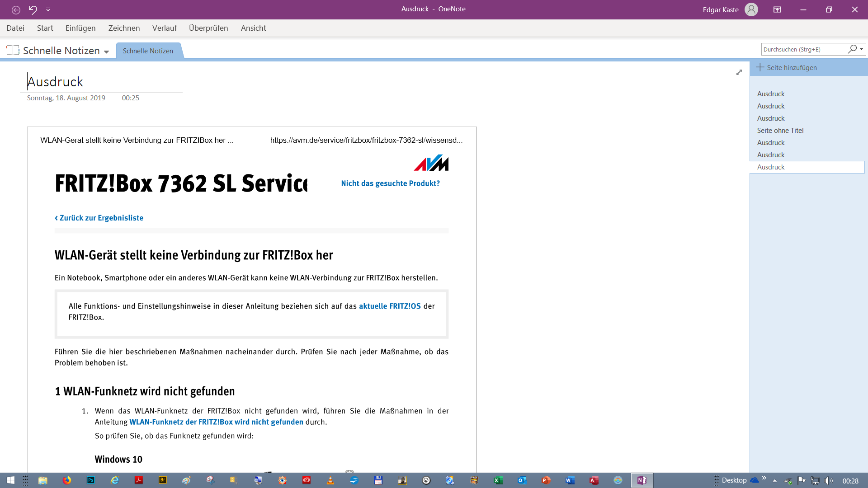Open the Ribbon Display Options icon
The width and height of the screenshot is (868, 488).
click(777, 9)
